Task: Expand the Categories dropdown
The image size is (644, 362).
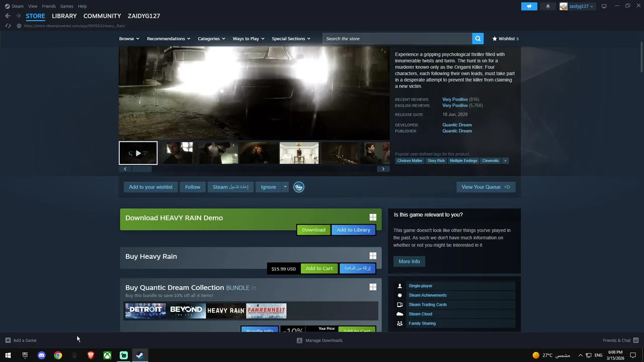Action: (x=211, y=39)
